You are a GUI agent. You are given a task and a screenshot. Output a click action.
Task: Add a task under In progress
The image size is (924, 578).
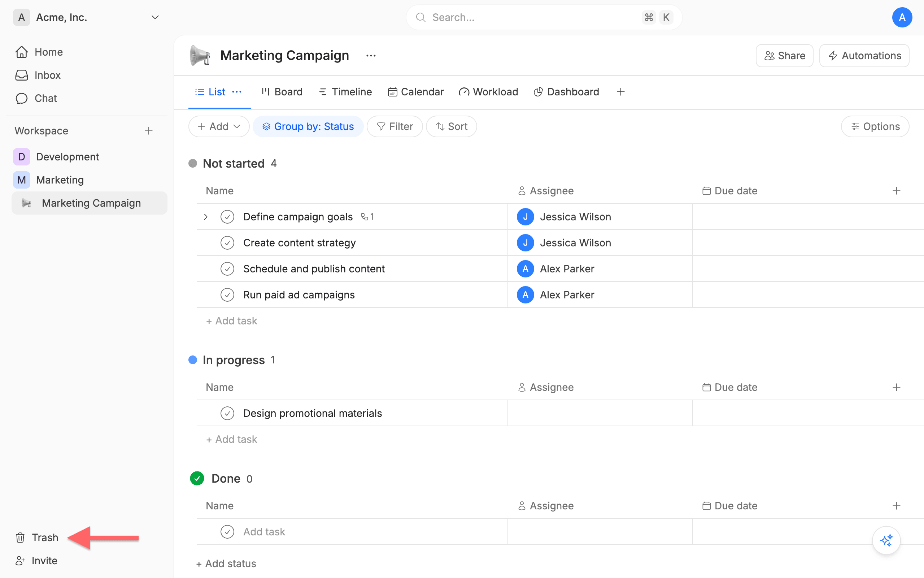pos(231,439)
